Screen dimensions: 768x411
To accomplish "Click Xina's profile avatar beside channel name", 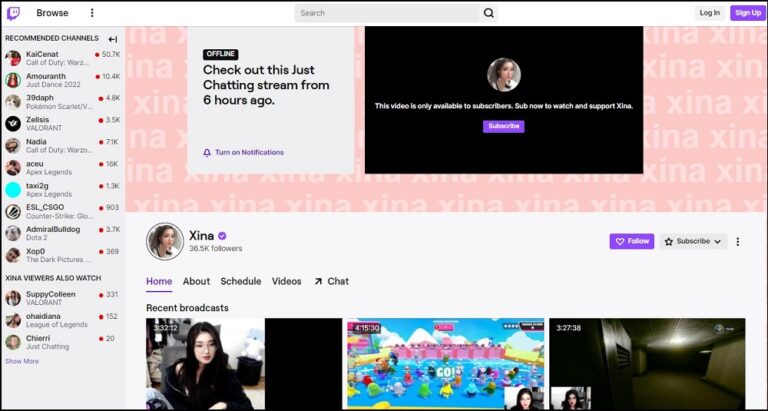I will click(x=165, y=241).
